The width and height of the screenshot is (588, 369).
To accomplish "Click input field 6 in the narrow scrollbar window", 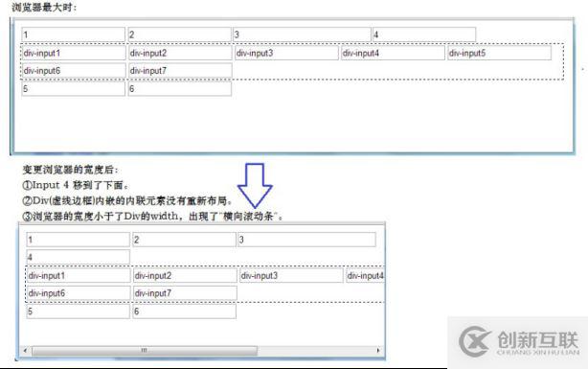I will click(184, 311).
